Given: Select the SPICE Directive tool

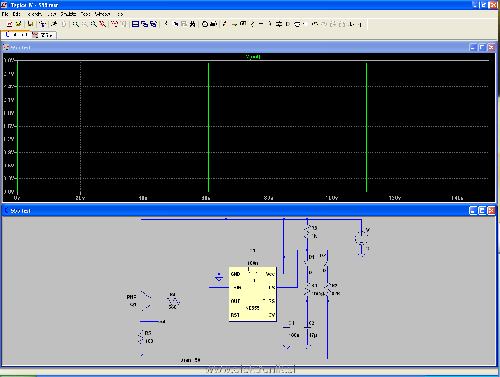Looking at the screenshot, I should point(359,24).
